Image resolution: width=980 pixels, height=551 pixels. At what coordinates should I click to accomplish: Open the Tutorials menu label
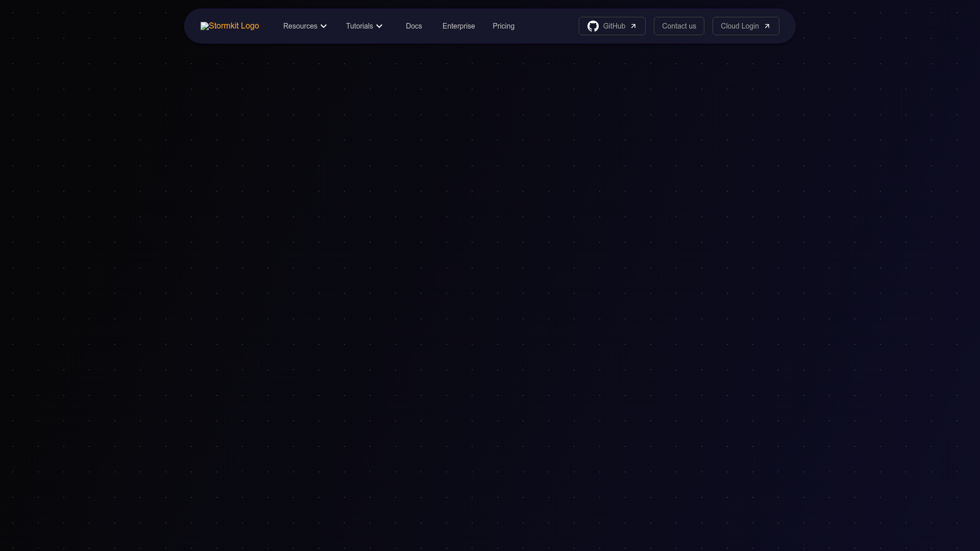tap(359, 26)
